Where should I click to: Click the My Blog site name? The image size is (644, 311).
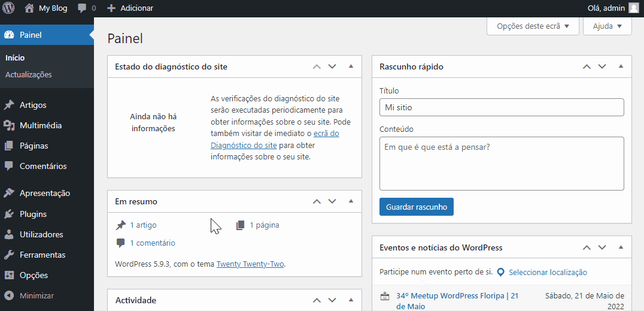(x=53, y=8)
